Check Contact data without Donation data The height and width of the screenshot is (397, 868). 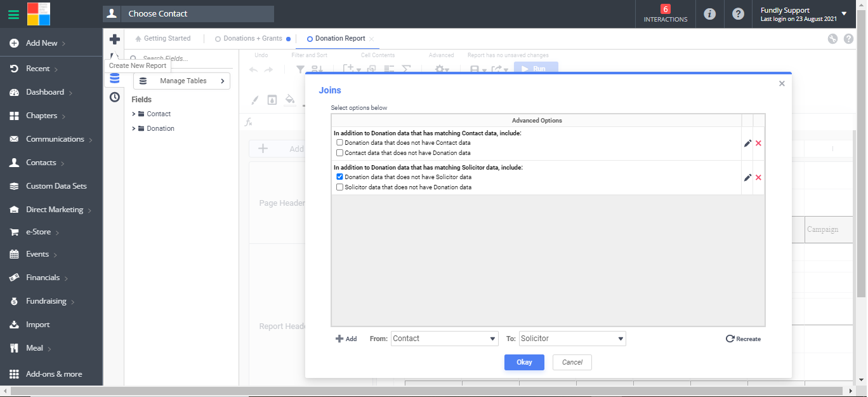pyautogui.click(x=339, y=152)
